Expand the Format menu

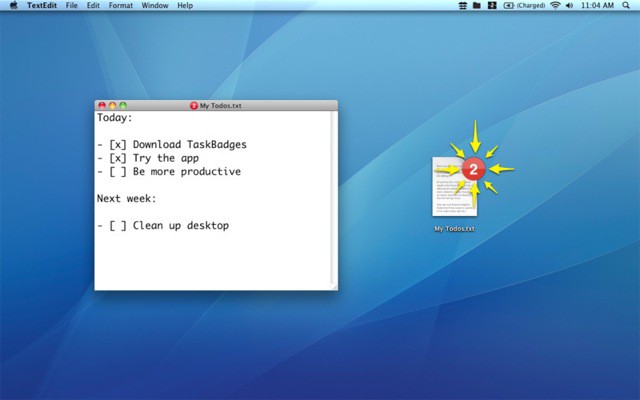pyautogui.click(x=121, y=6)
